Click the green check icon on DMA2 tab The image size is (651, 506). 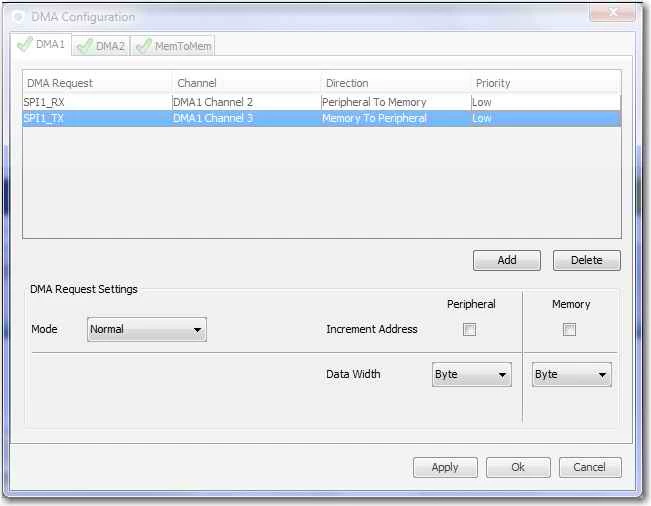(85, 46)
